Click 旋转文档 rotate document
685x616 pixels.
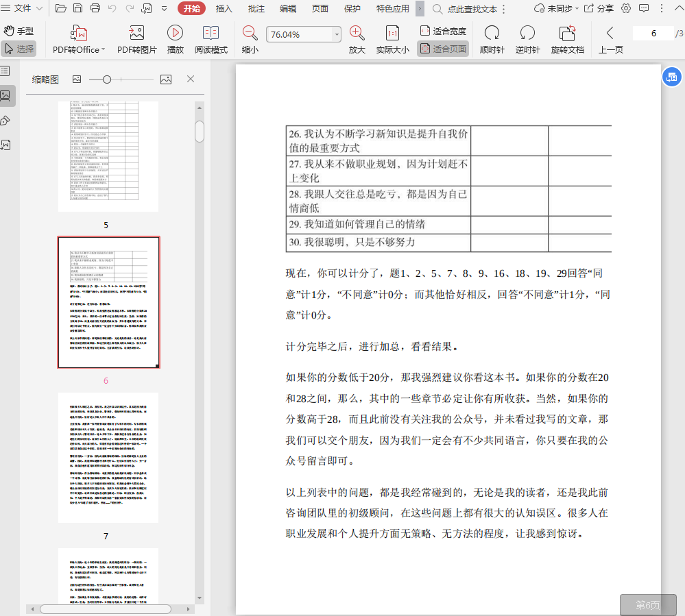pos(567,39)
